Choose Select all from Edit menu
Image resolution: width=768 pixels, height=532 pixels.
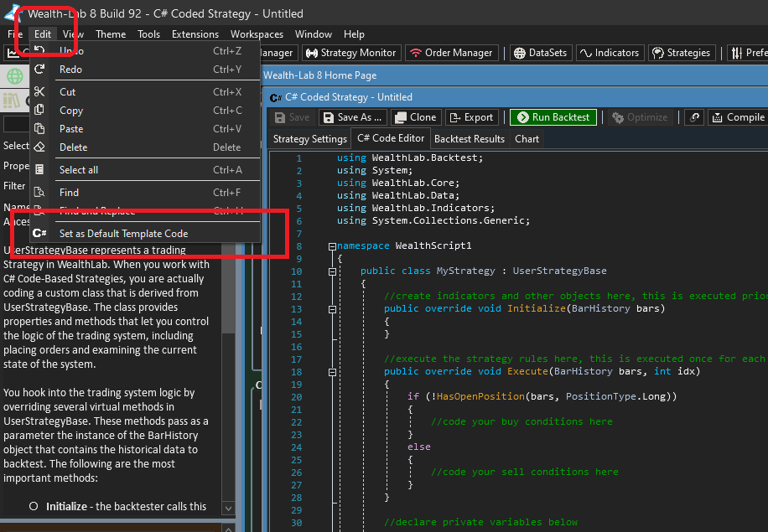[x=79, y=170]
